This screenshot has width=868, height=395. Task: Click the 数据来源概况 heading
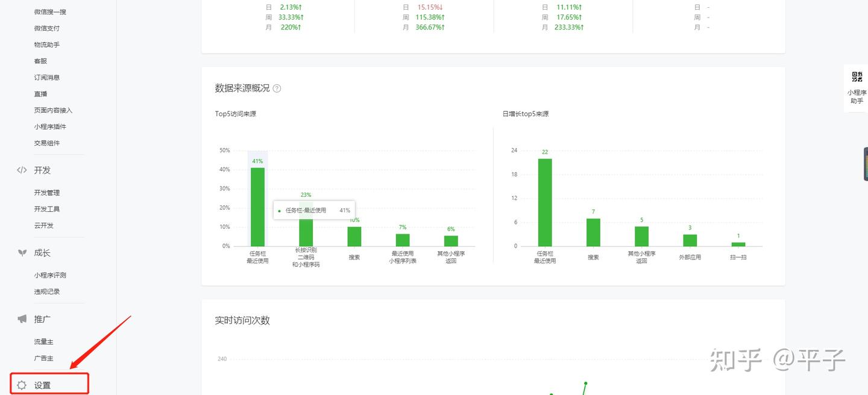tap(242, 89)
